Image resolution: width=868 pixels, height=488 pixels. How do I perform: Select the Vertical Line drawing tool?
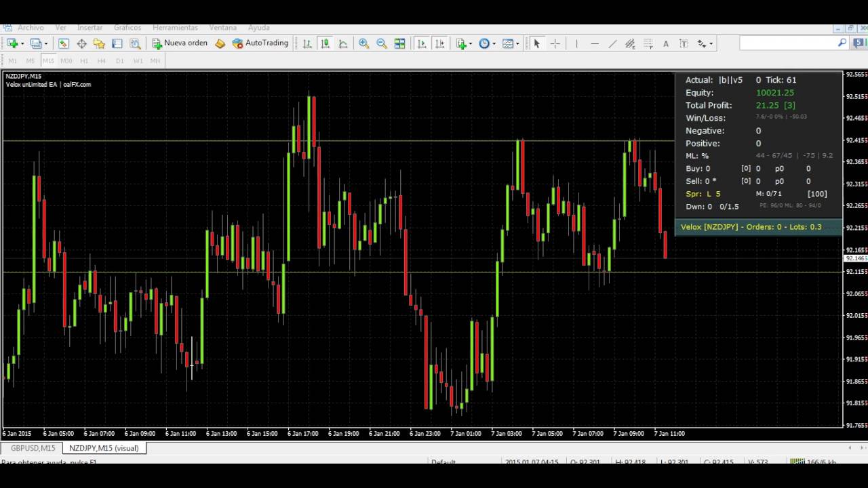(576, 43)
